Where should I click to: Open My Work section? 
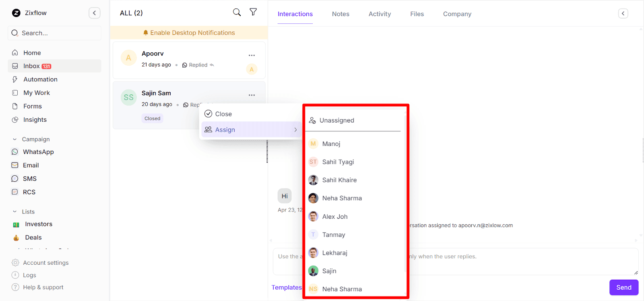point(54,93)
